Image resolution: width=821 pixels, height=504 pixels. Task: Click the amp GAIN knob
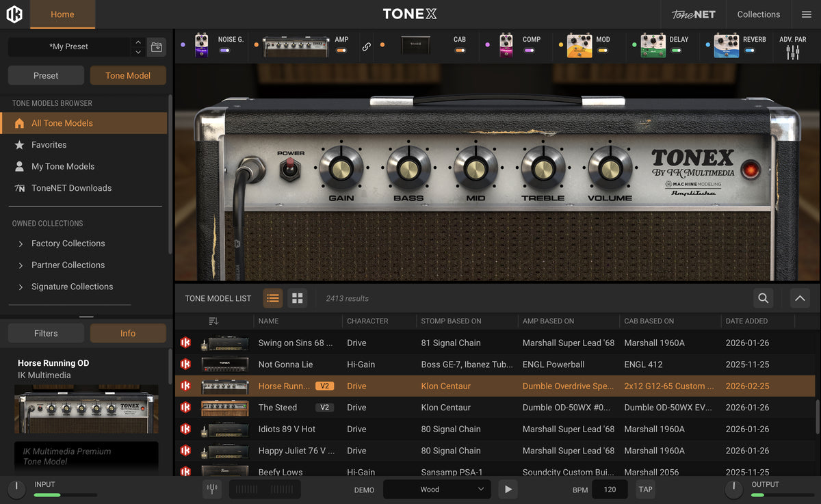[341, 168]
